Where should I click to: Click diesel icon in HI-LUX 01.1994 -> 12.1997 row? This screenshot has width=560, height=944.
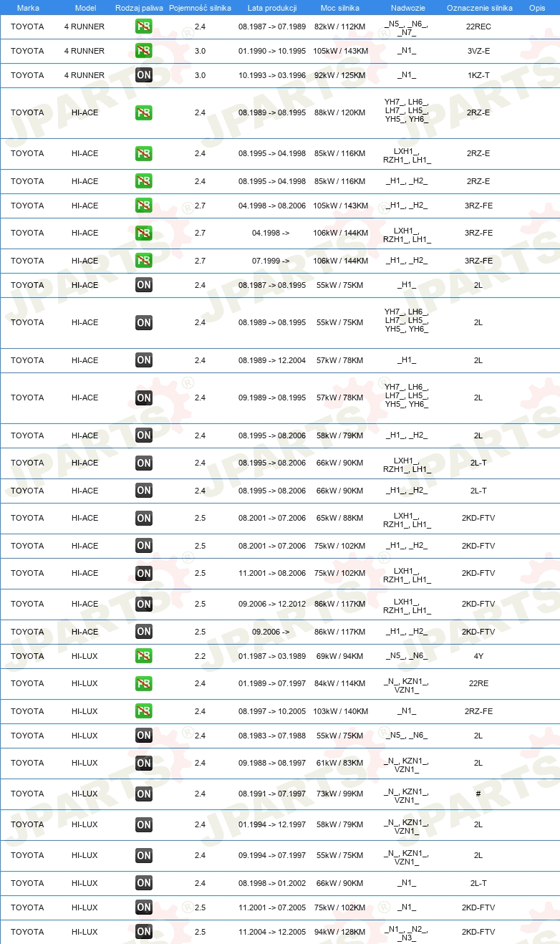[144, 824]
